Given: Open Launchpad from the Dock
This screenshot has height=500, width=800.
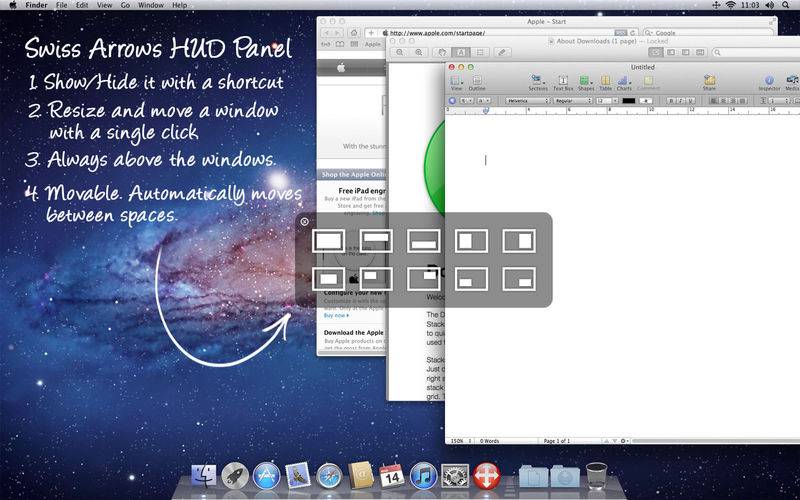Looking at the screenshot, I should pyautogui.click(x=235, y=477).
